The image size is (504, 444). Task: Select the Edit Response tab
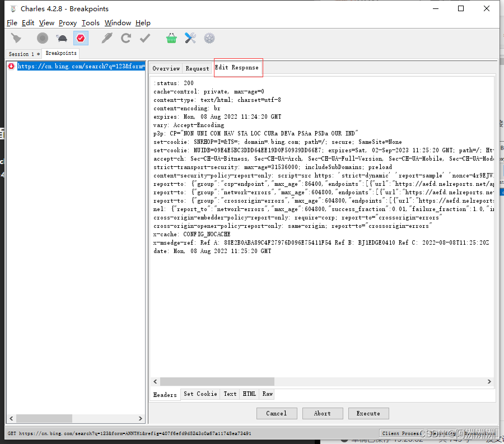(x=236, y=67)
